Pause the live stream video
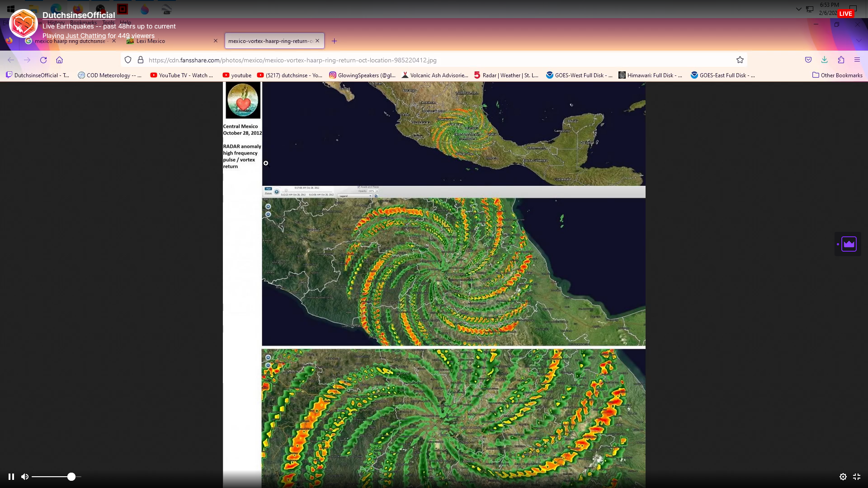This screenshot has height=488, width=868. click(11, 477)
